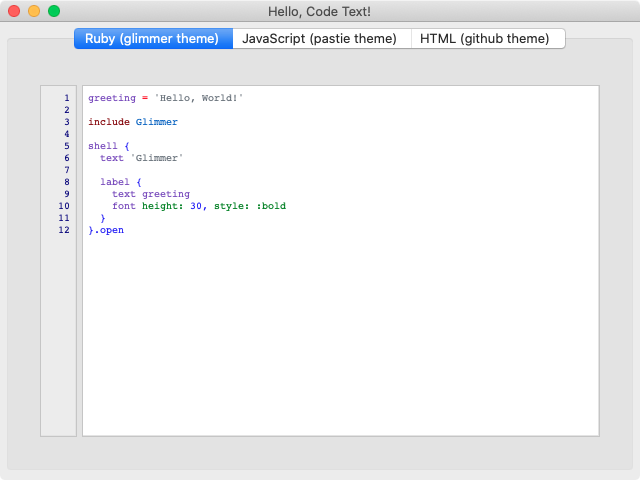Click the 'label {' line
The height and width of the screenshot is (480, 640).
tap(121, 182)
